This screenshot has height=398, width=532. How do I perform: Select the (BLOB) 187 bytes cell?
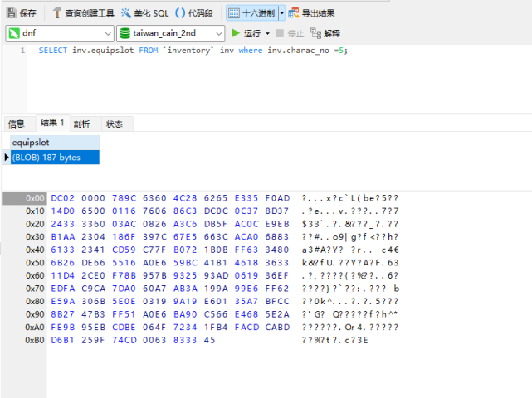pyautogui.click(x=55, y=158)
